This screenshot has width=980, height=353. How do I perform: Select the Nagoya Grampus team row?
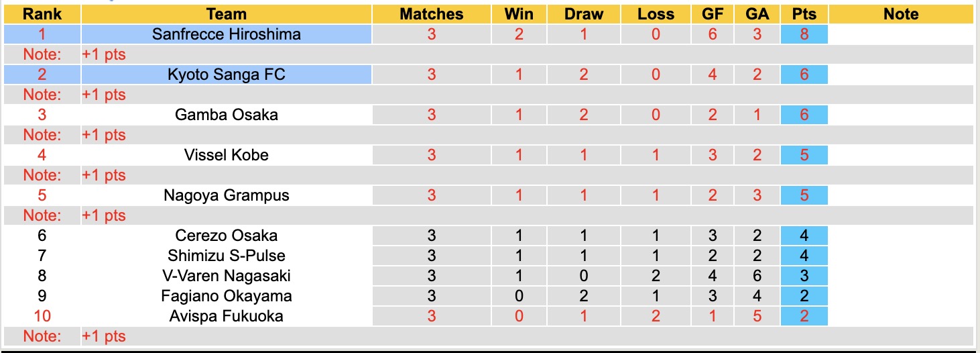click(x=226, y=195)
